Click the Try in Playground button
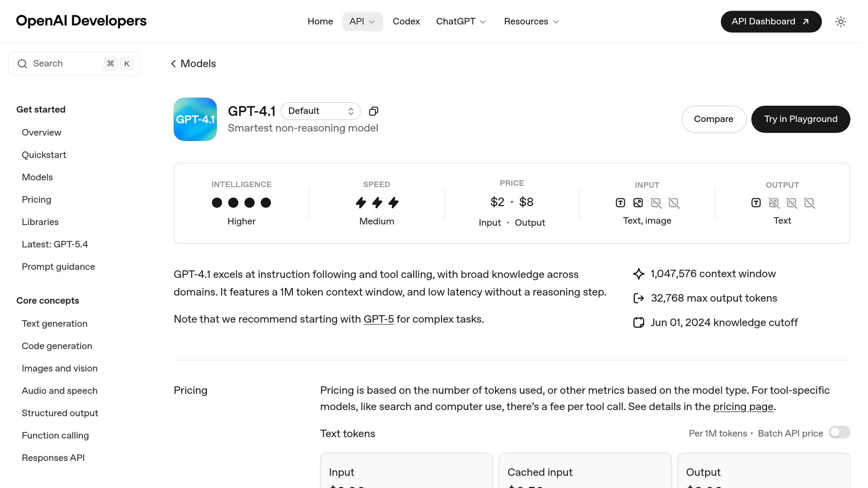Image resolution: width=868 pixels, height=488 pixels. tap(800, 119)
